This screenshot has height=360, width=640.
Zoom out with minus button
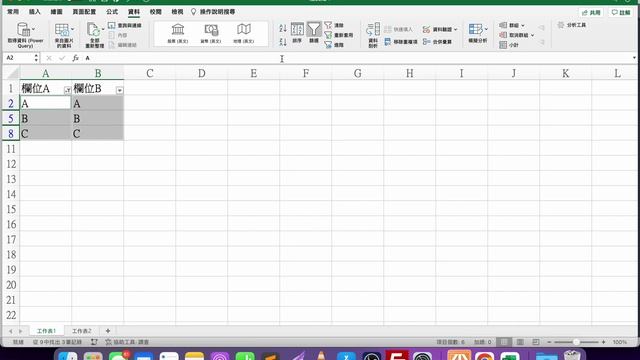(549, 342)
